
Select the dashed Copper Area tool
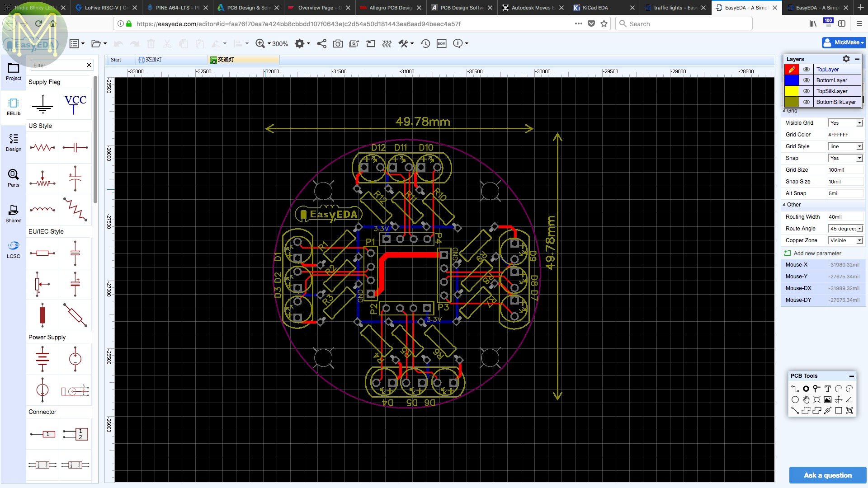tap(806, 410)
